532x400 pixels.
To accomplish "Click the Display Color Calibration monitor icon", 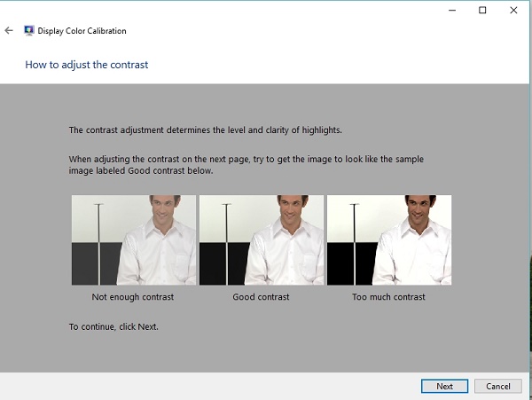I will pyautogui.click(x=29, y=30).
